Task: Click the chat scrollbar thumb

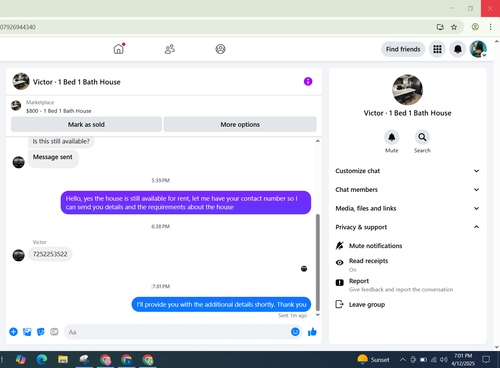Action: click(318, 262)
